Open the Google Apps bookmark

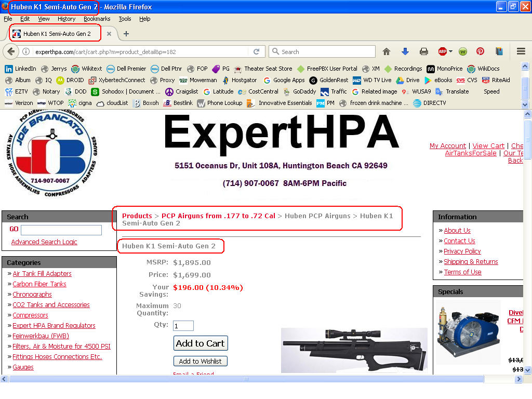click(284, 81)
